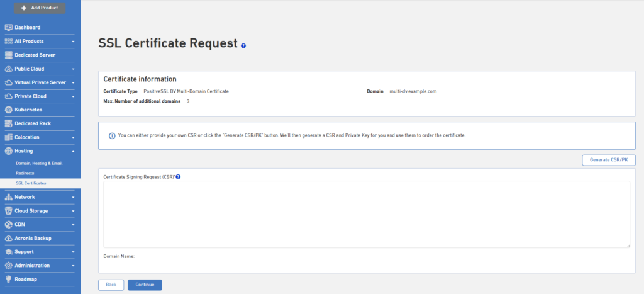Click the Continue button
This screenshot has height=294, width=644.
pyautogui.click(x=145, y=285)
